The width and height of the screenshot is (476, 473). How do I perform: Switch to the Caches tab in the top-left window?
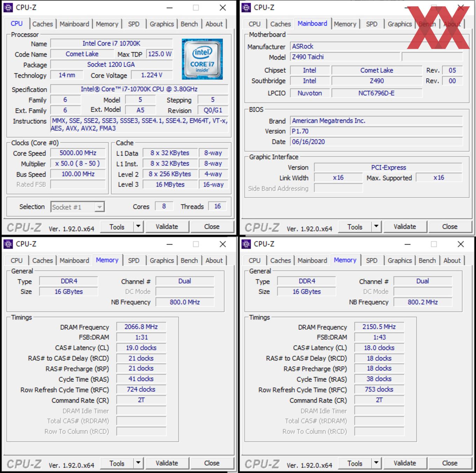pos(42,24)
